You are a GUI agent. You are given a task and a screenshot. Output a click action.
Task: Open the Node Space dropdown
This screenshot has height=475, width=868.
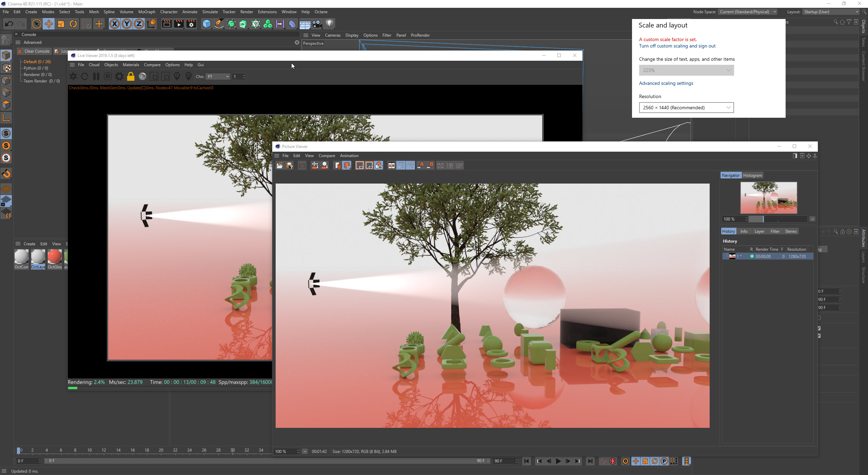tap(748, 12)
